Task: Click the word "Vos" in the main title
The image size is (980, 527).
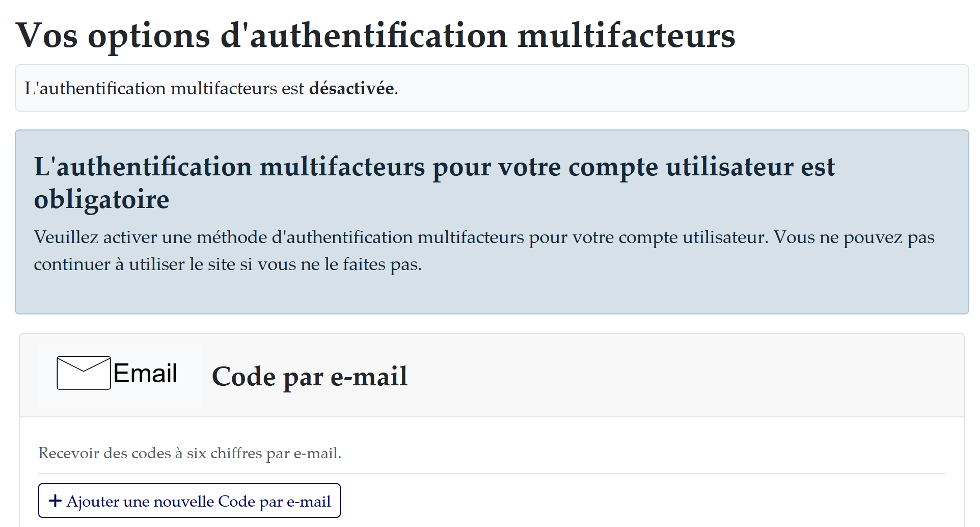Action: pyautogui.click(x=47, y=36)
